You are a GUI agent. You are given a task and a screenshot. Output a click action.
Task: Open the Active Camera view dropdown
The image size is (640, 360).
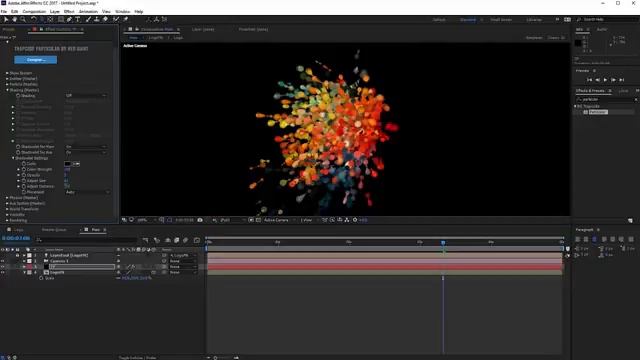click(279, 220)
